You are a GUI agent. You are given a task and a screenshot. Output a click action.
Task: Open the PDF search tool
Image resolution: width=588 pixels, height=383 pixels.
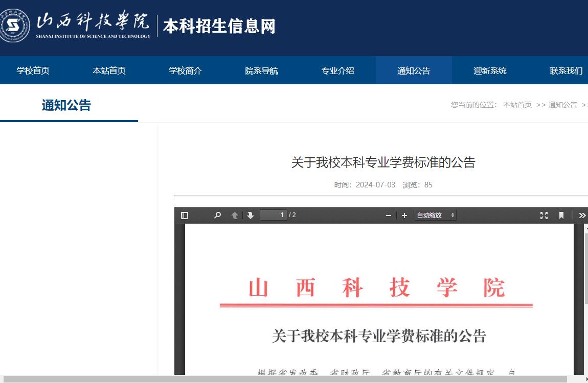click(x=217, y=215)
